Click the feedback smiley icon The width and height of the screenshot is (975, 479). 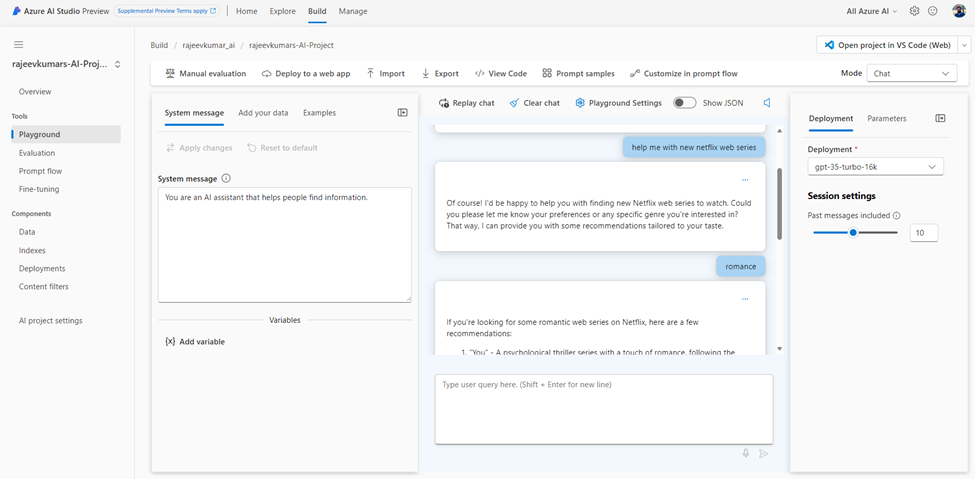[933, 11]
